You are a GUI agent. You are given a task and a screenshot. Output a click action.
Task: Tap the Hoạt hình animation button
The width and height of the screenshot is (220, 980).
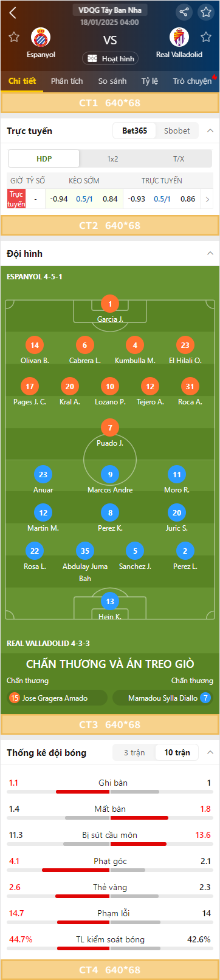click(110, 58)
